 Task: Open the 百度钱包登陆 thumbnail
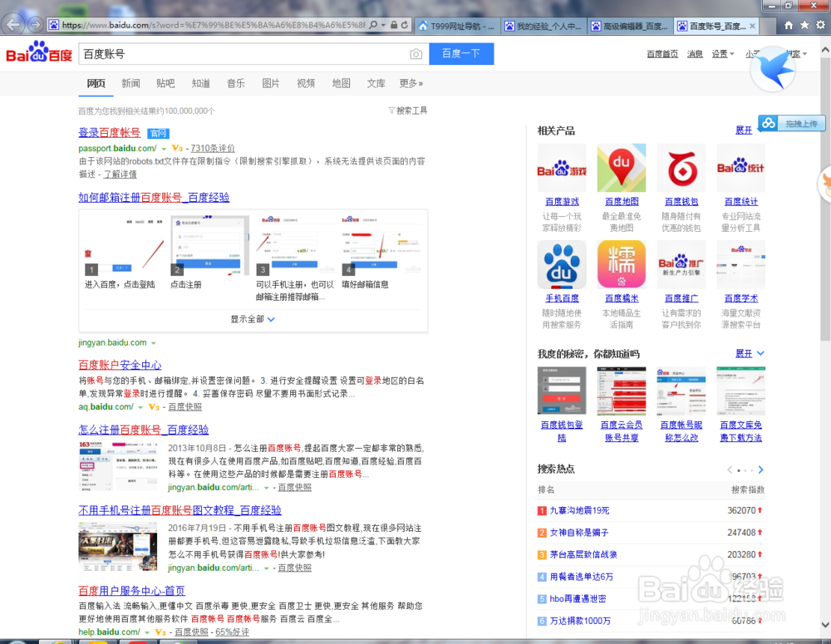coord(562,391)
